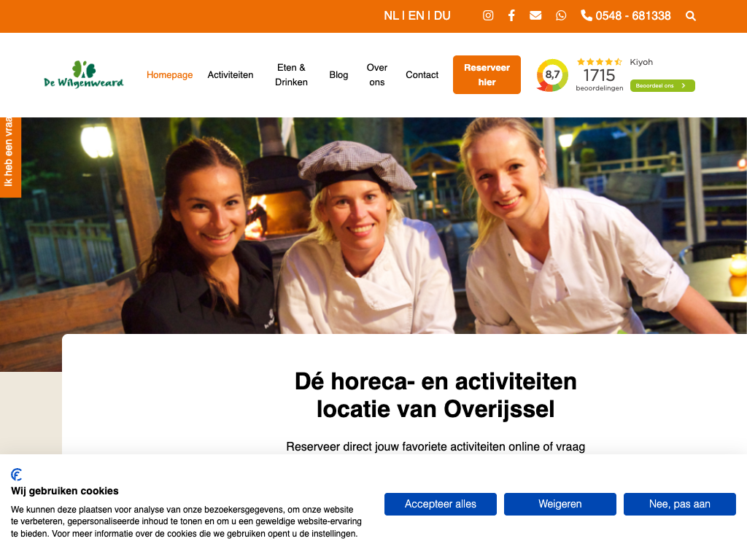Click the De Wilgenweard logo
Image resolution: width=747 pixels, height=560 pixels.
[83, 74]
